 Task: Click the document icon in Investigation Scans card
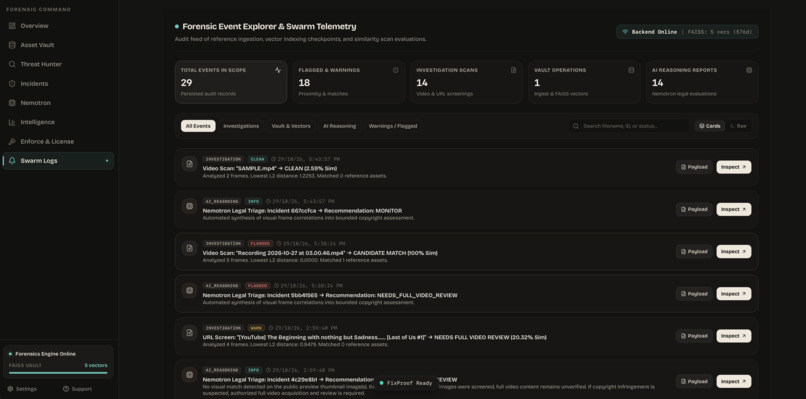[514, 70]
